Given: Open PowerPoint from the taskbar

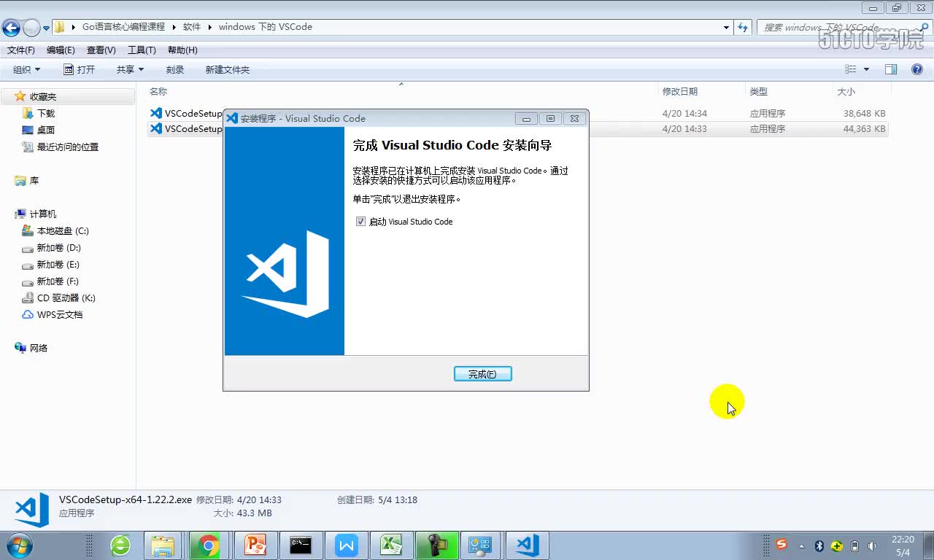Looking at the screenshot, I should click(255, 545).
